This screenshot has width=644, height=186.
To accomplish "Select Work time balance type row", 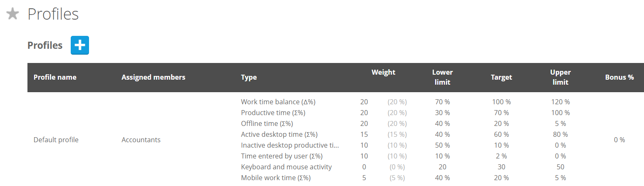I will coord(281,102).
